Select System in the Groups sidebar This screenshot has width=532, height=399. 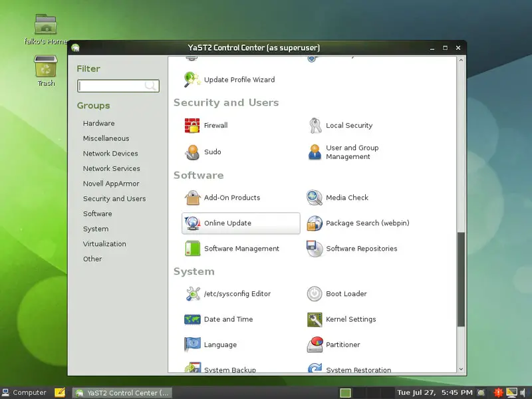[96, 229]
